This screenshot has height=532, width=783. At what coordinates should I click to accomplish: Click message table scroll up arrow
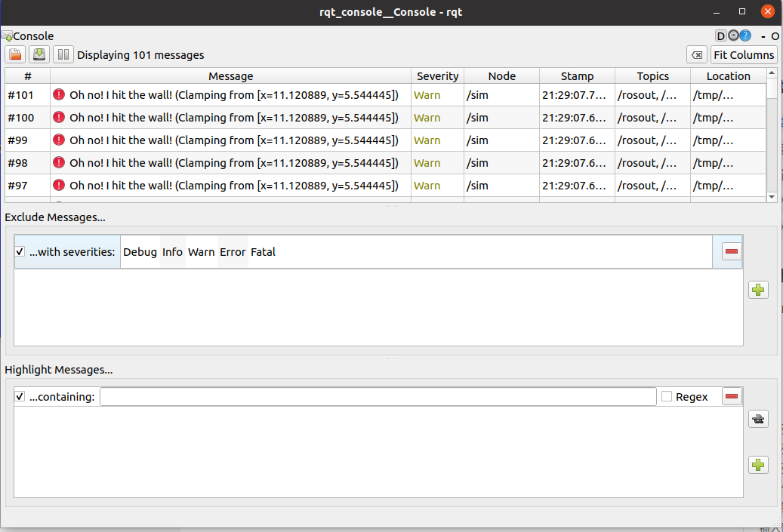772,73
